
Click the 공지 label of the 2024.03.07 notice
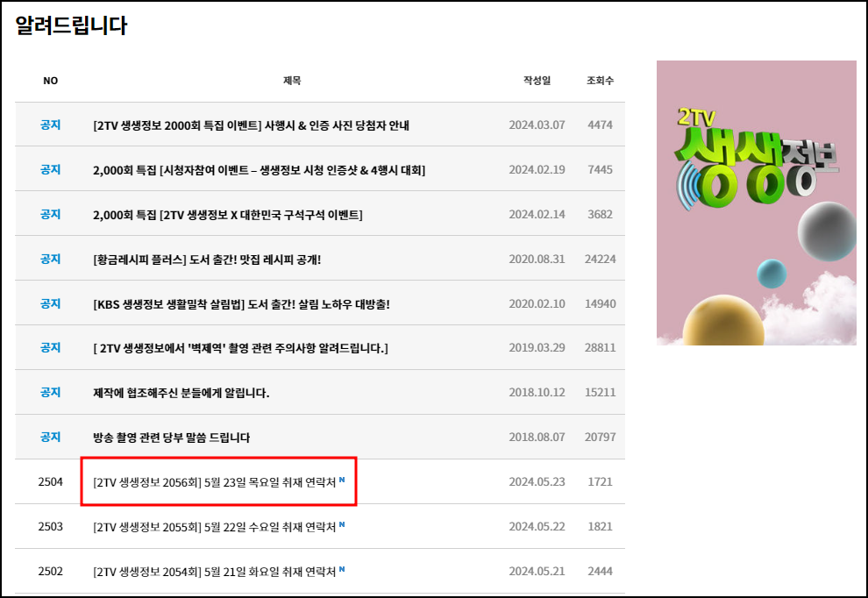pyautogui.click(x=50, y=125)
